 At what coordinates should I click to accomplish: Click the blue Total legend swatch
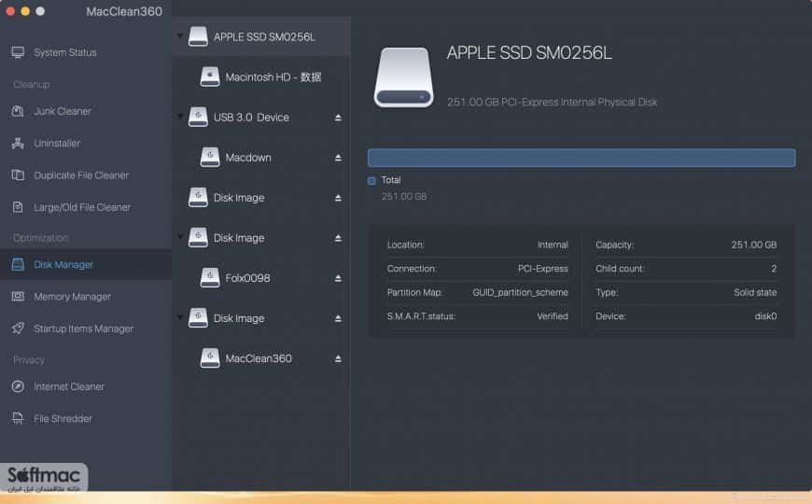pos(371,181)
